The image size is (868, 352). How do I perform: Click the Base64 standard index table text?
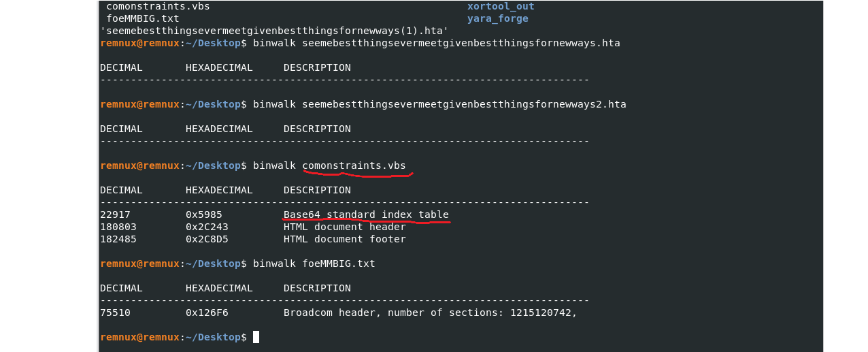coord(366,214)
